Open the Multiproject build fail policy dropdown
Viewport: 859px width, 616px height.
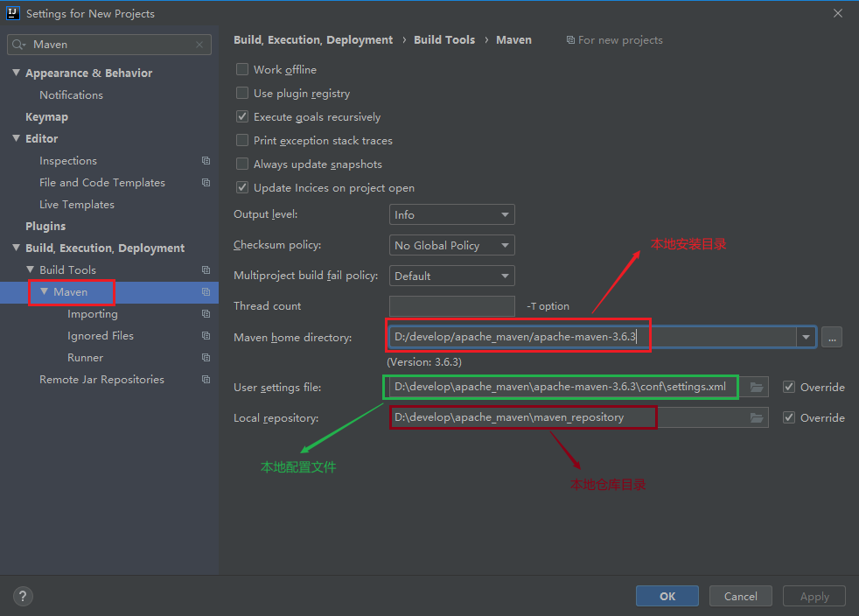click(x=452, y=276)
